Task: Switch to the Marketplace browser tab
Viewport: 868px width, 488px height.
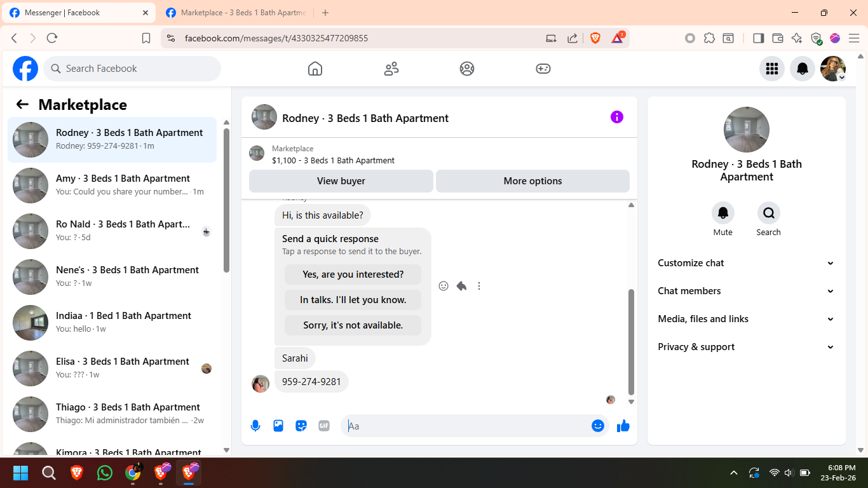Action: tap(236, 13)
